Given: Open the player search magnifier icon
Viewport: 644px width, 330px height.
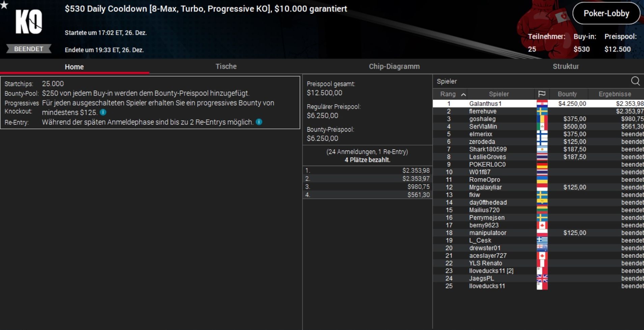Looking at the screenshot, I should (x=635, y=81).
